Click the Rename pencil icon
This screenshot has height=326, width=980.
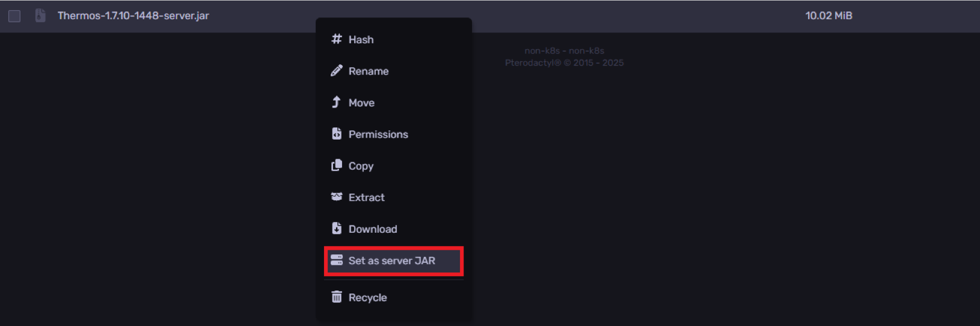point(337,71)
